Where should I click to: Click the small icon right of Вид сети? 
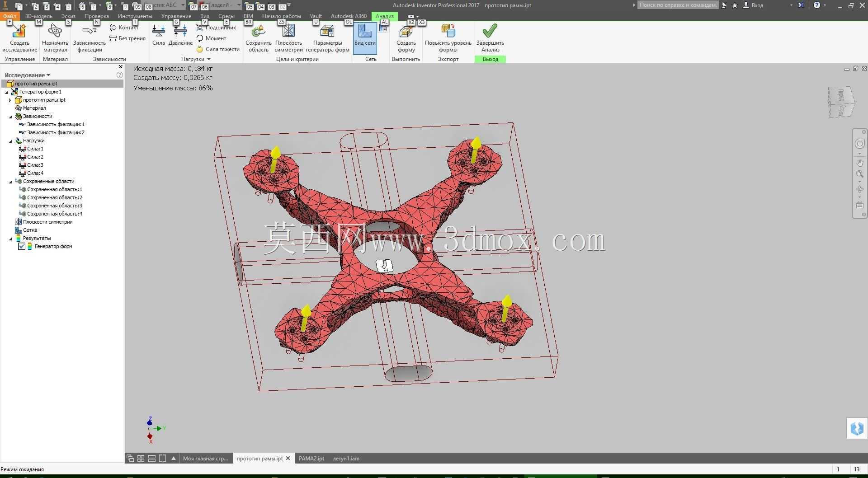pos(383,28)
